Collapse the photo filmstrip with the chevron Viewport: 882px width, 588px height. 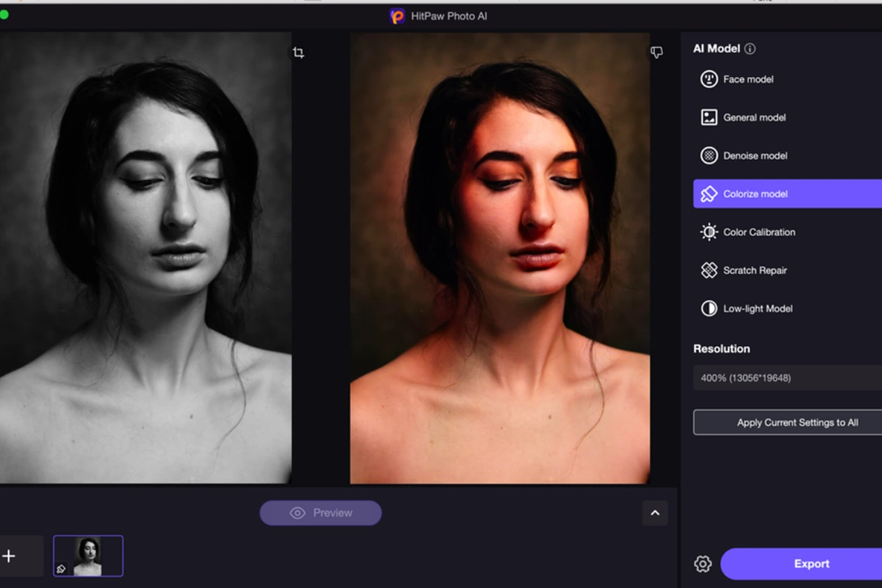[655, 512]
